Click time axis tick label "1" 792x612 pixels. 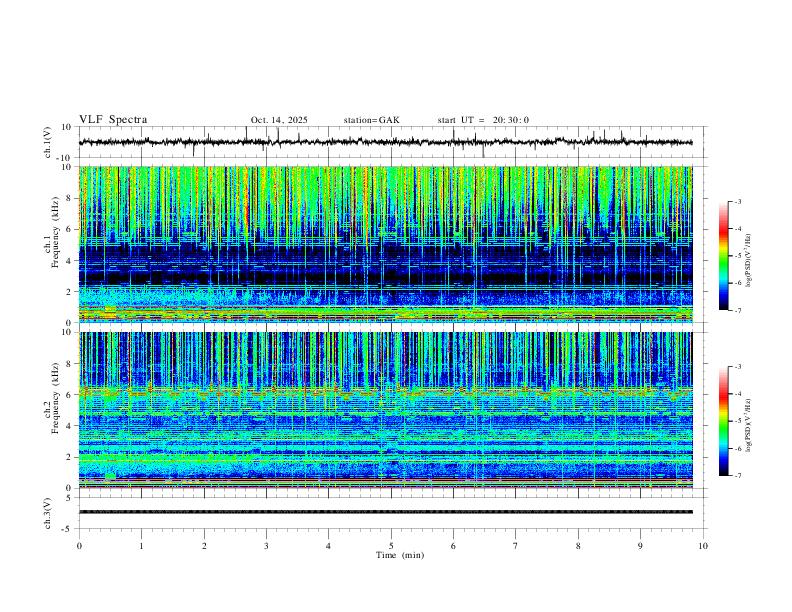tap(141, 546)
